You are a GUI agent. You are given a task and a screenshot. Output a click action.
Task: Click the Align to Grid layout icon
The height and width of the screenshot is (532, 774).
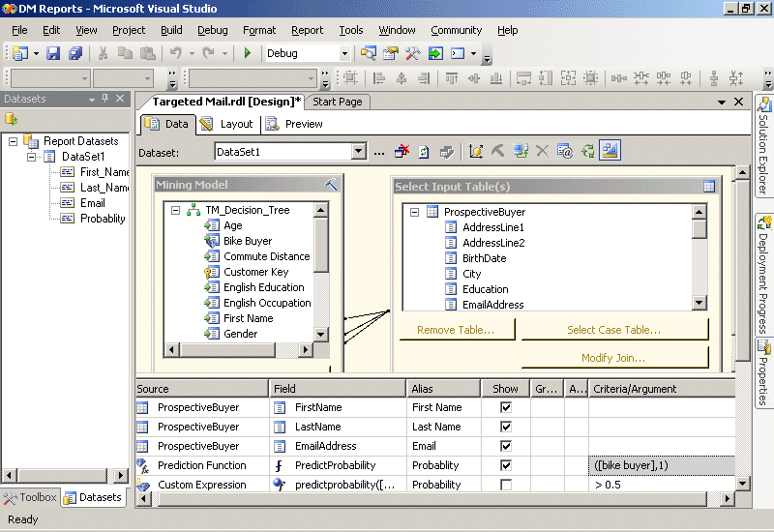(x=350, y=78)
